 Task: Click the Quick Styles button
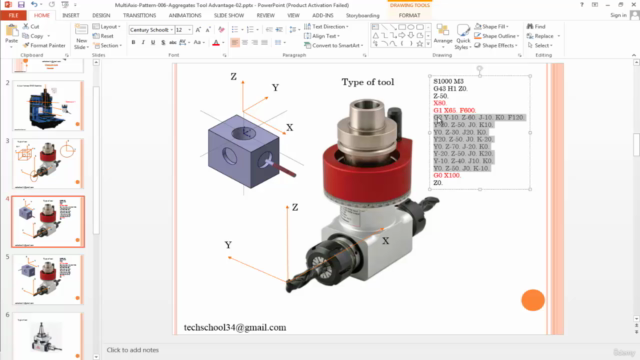coord(463,37)
